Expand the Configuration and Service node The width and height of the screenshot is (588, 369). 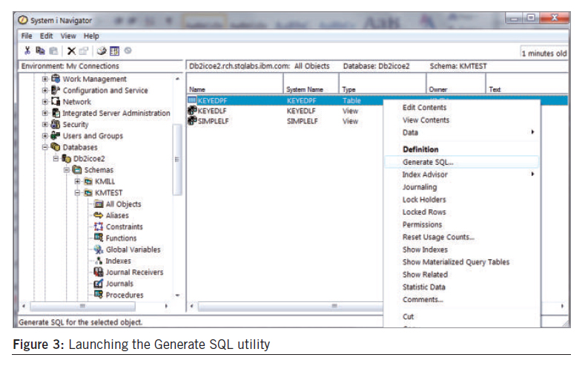click(x=45, y=90)
